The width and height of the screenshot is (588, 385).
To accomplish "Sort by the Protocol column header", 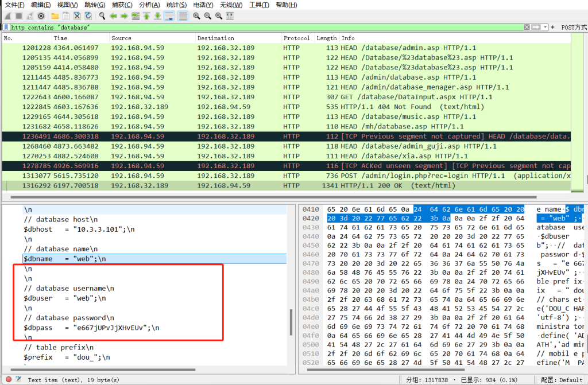I will pyautogui.click(x=298, y=38).
